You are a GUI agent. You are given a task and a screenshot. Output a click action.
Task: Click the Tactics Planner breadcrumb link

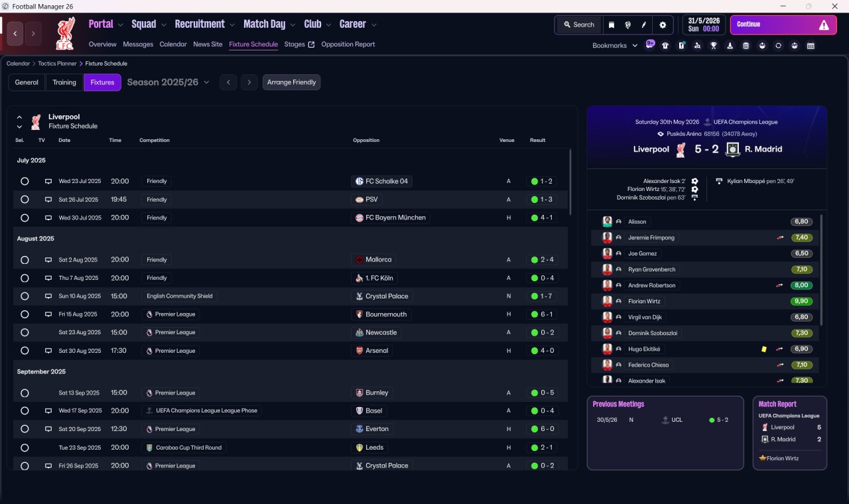(57, 64)
